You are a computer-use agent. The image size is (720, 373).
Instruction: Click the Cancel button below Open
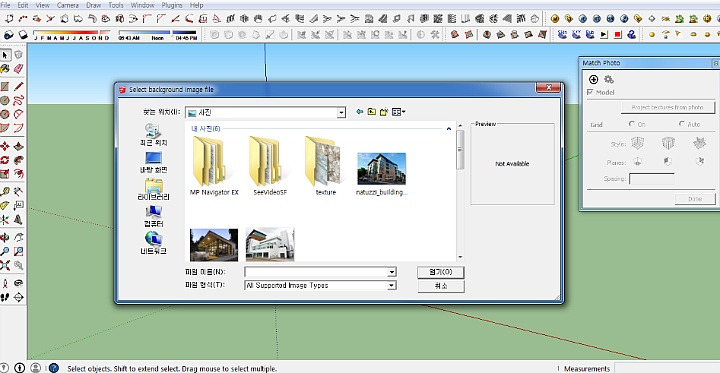441,286
